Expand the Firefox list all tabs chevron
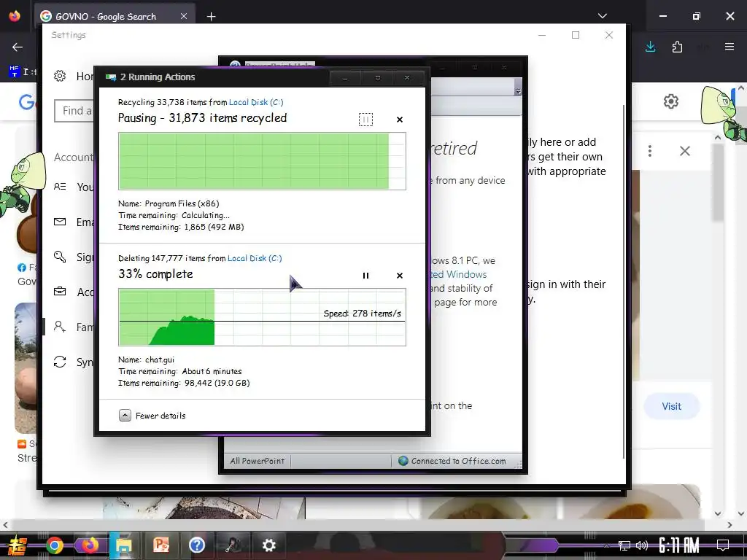Viewport: 747px width, 560px height. pos(602,16)
